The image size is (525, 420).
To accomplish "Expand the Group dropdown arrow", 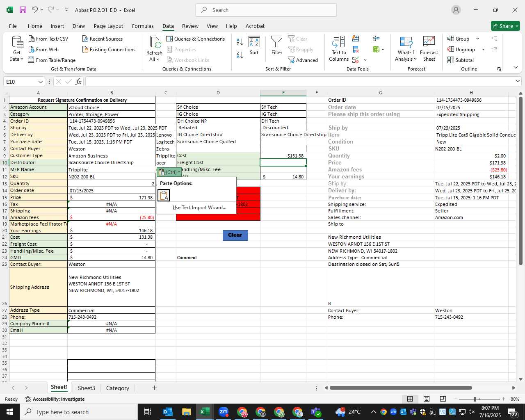I will tap(477, 39).
